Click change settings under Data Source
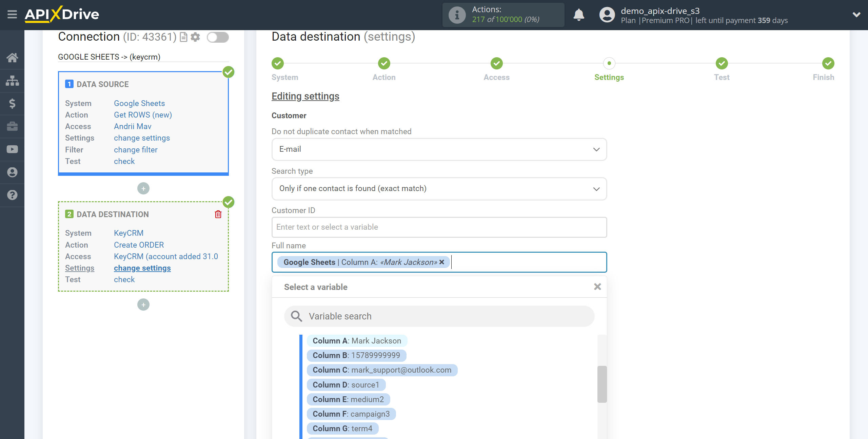Viewport: 868px width, 439px height. 142,138
